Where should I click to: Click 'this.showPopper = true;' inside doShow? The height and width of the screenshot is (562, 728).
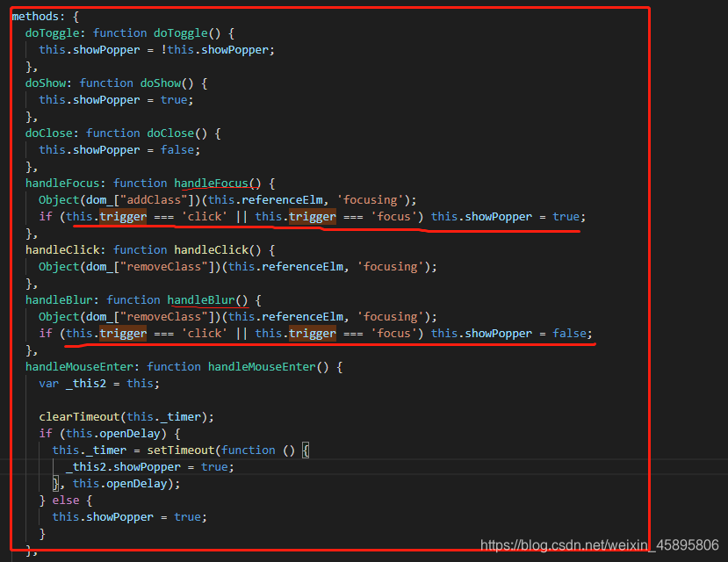point(116,100)
